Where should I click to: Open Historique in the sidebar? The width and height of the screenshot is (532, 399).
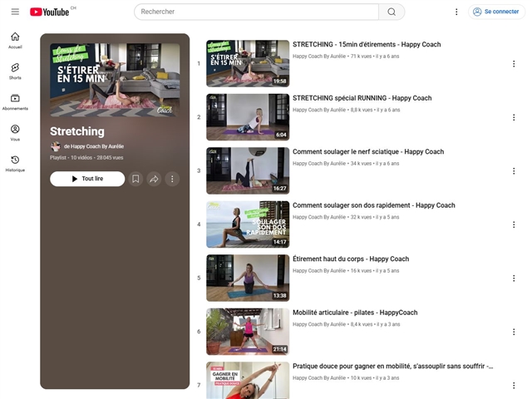pos(15,163)
